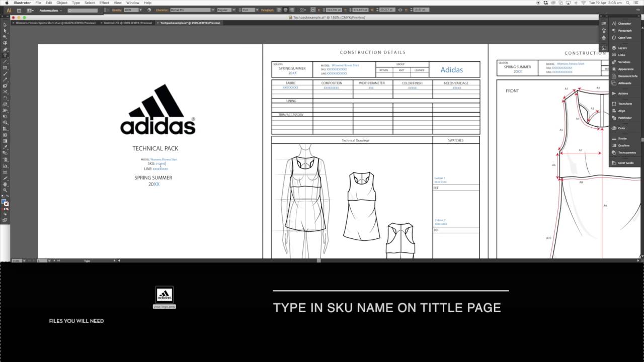The height and width of the screenshot is (362, 644).
Task: Click the search field in the application bar
Action: click(83, 10)
